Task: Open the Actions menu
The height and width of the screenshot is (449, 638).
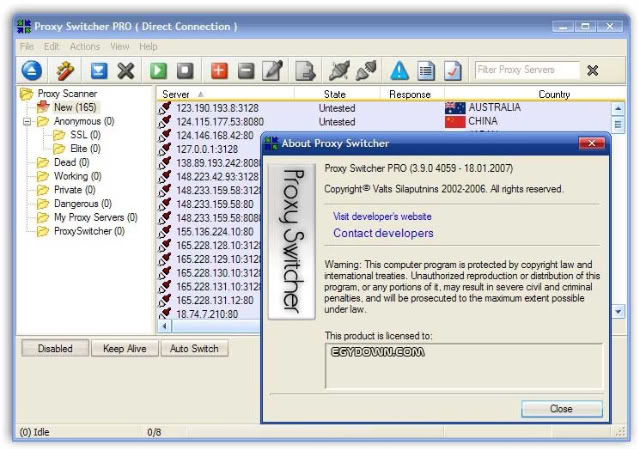Action: point(85,46)
